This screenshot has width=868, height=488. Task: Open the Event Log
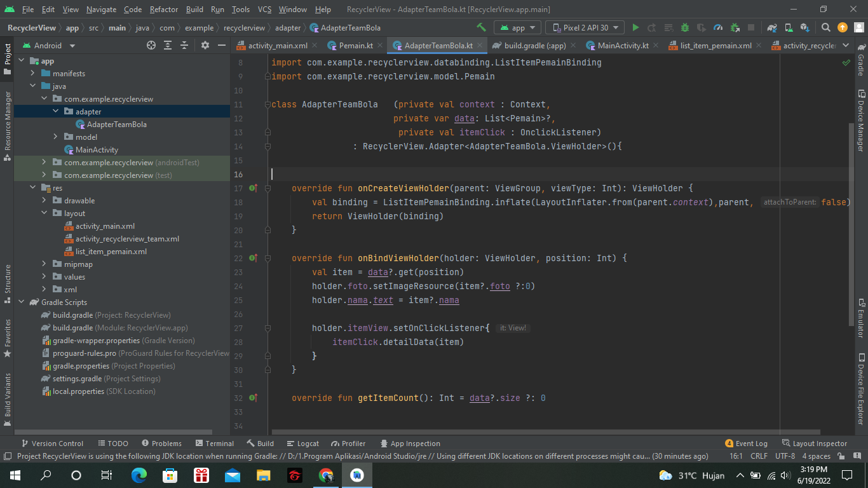click(x=747, y=444)
